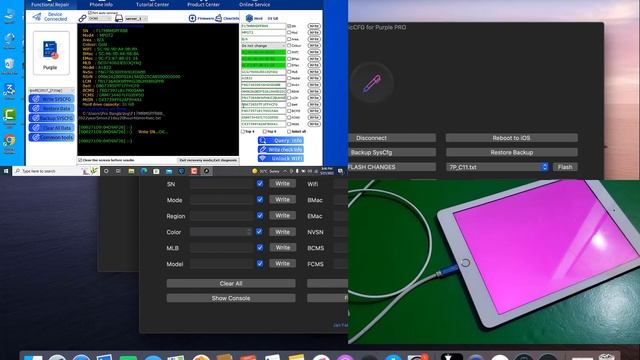Click the first green highlighted WiFi field

point(263,52)
